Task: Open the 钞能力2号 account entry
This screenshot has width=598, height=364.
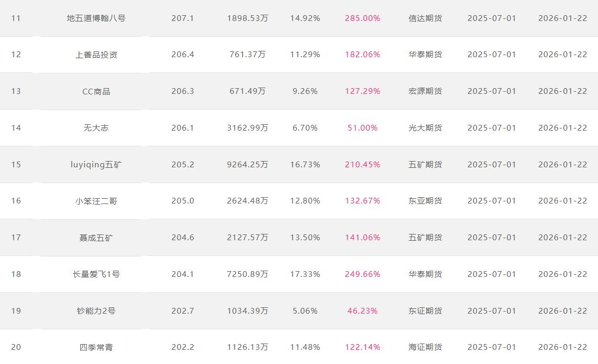Action: pyautogui.click(x=96, y=311)
